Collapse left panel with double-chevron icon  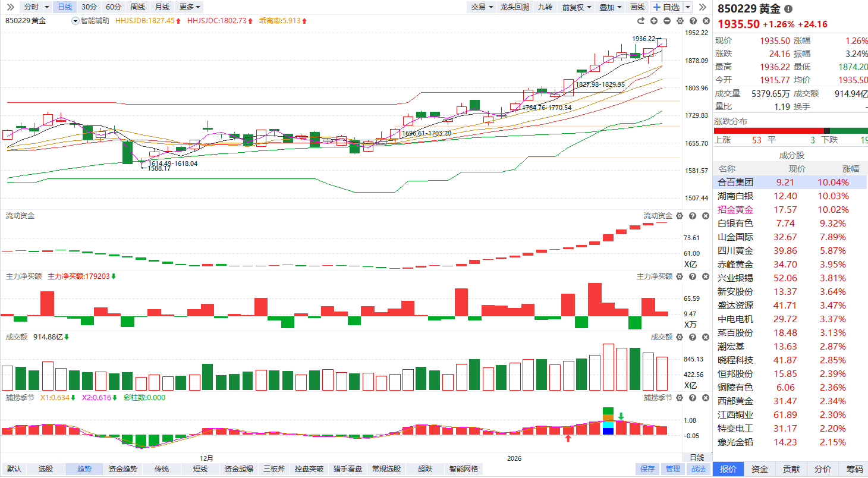point(10,7)
